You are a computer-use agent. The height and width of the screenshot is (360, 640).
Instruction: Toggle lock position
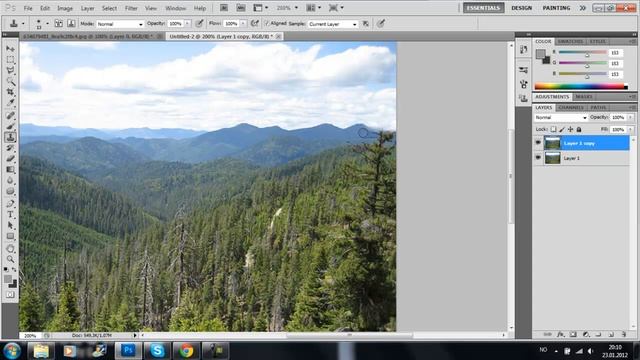click(570, 129)
